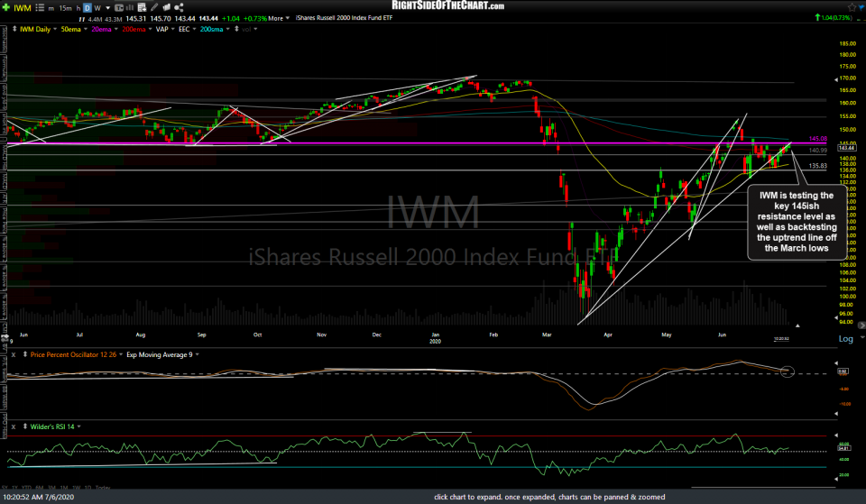Viewport: 866px width, 504px height.
Task: Open the watchlist icon beside IWM
Action: pos(40,8)
